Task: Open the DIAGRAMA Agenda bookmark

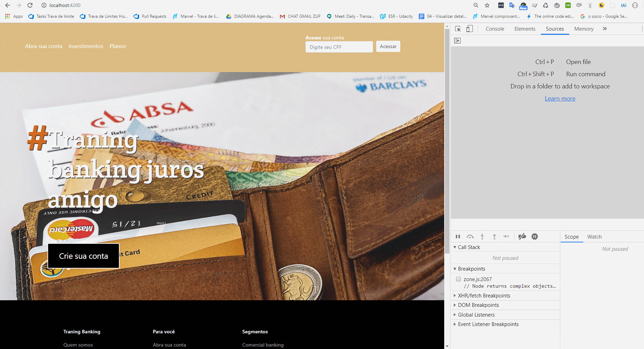Action: click(250, 16)
